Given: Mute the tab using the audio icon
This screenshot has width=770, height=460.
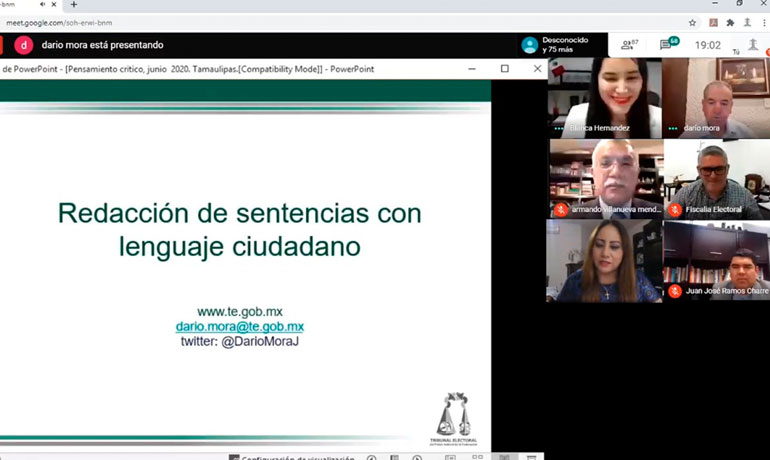Looking at the screenshot, I should (x=41, y=5).
